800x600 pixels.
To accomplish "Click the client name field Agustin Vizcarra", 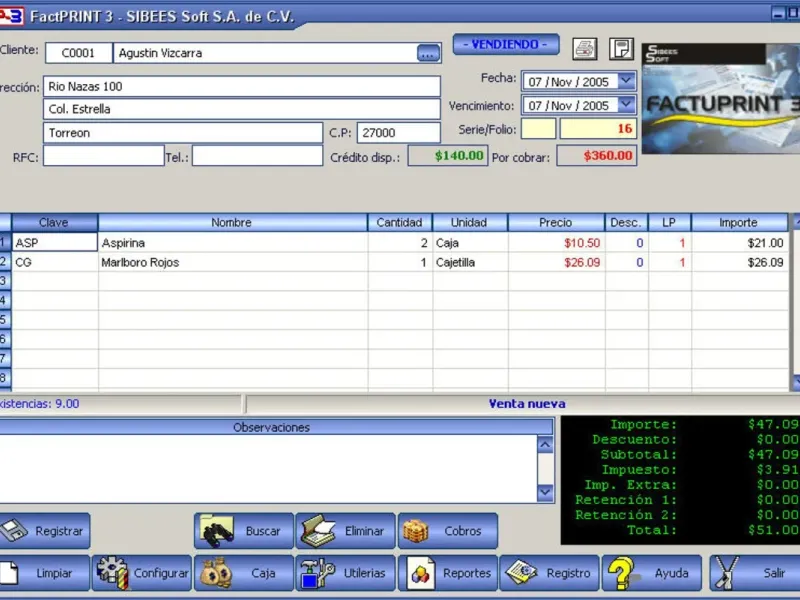I will click(265, 53).
